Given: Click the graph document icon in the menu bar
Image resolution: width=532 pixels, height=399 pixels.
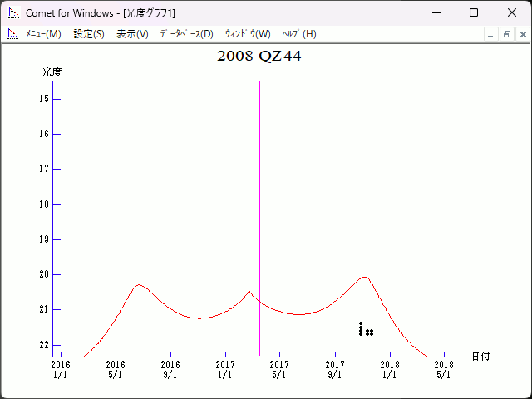Looking at the screenshot, I should point(13,34).
